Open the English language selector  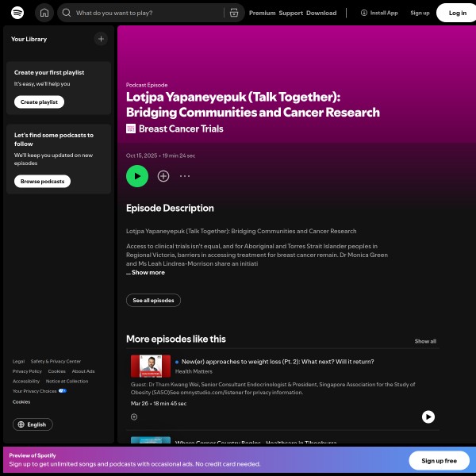point(33,424)
